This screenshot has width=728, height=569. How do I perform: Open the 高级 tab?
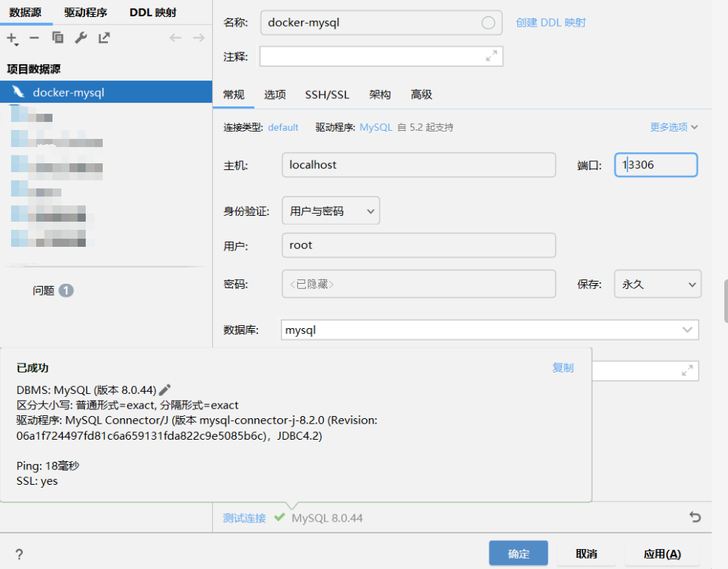pos(421,95)
